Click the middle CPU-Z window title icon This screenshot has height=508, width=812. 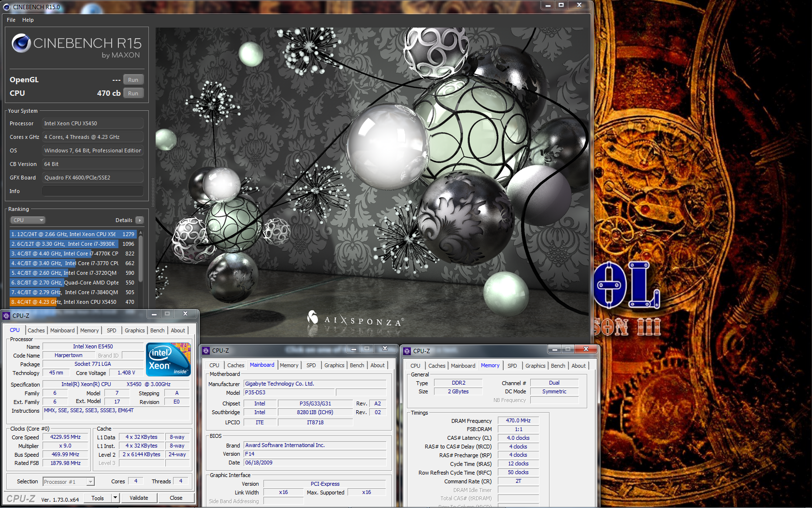[206, 351]
